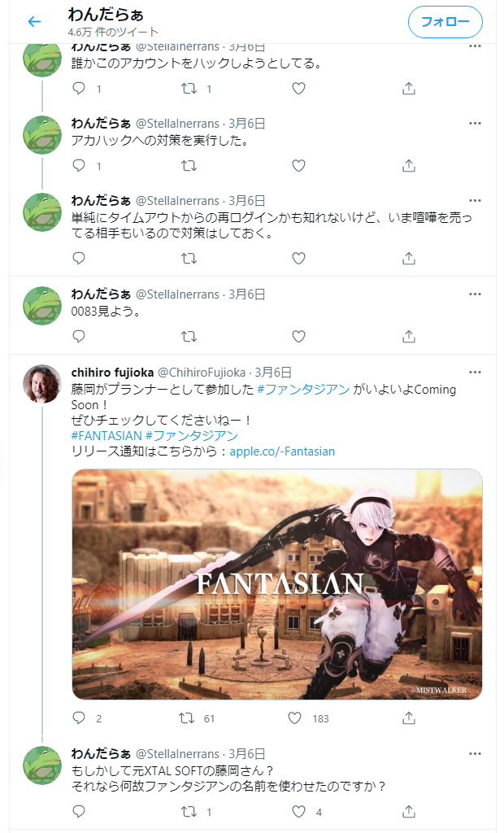
Task: Reply to chihiro fujioka's FANTASIAN tweet
Action: (79, 718)
